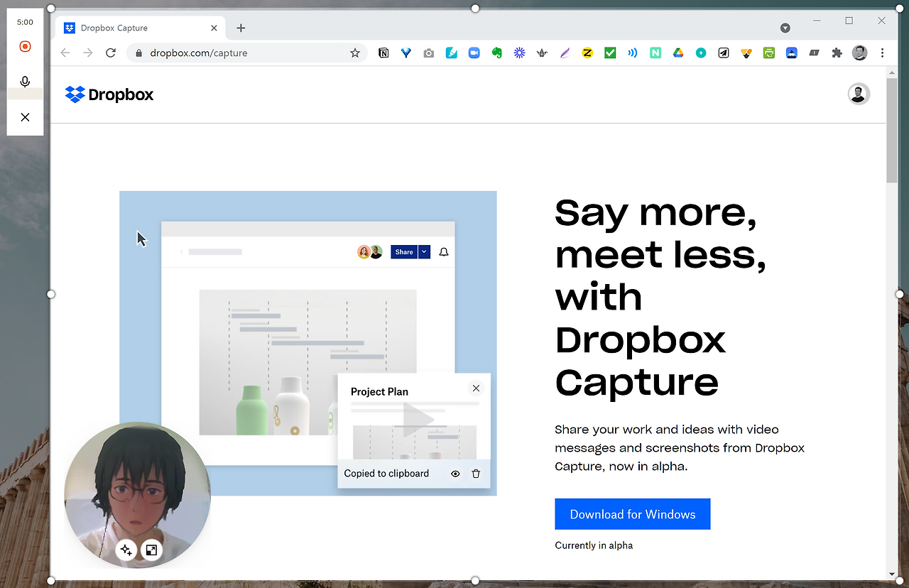
Task: Open the Evernote extension
Action: coord(496,53)
